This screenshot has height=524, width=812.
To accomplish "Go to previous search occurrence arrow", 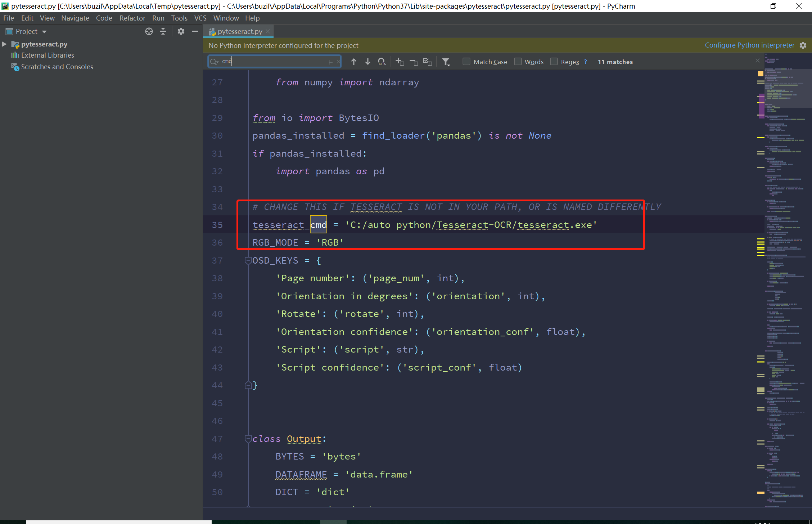I will [353, 62].
